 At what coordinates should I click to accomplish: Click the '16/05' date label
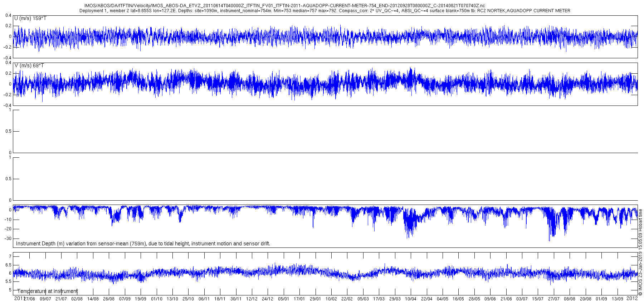(458, 299)
